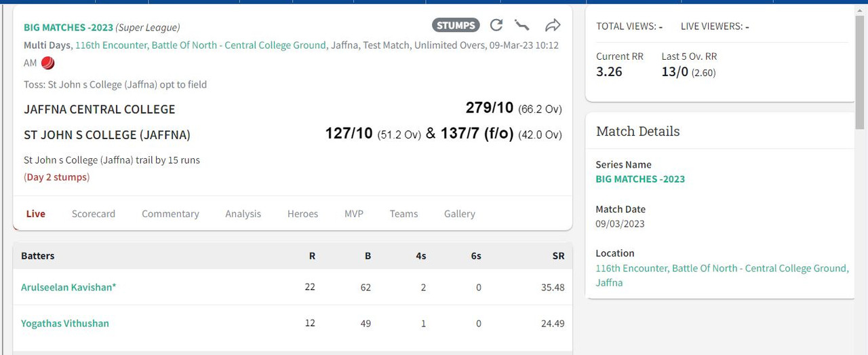The height and width of the screenshot is (355, 868).
Task: Click the refresh score icon
Action: (x=496, y=25)
